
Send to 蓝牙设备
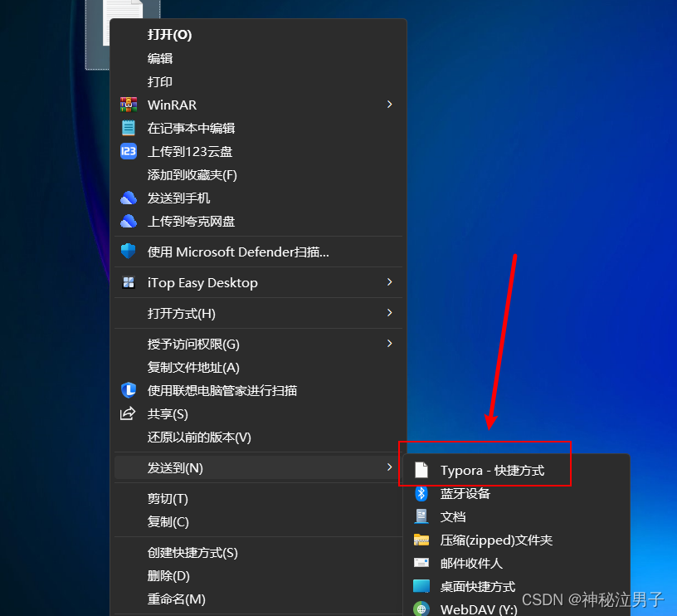(x=516, y=493)
